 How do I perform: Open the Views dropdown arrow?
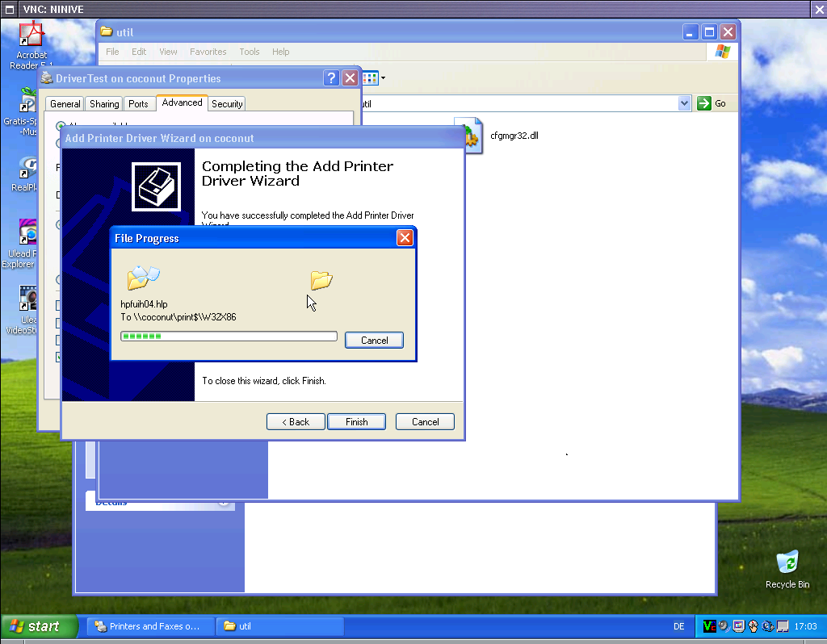click(383, 78)
